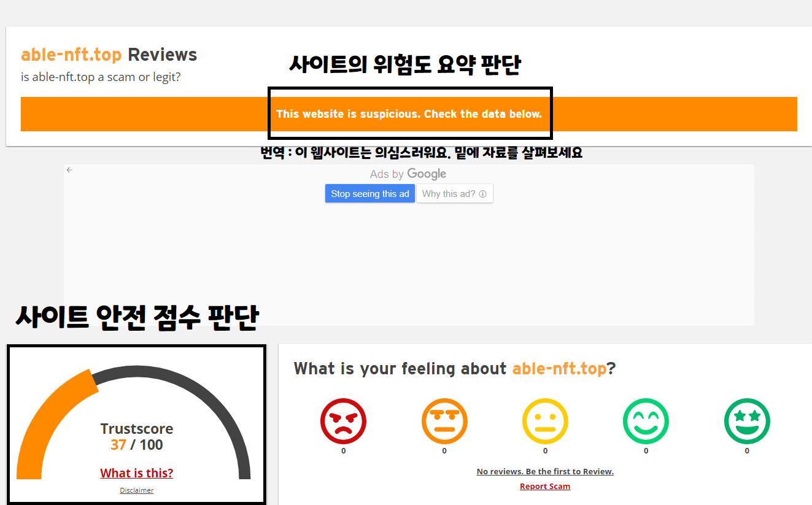Click Why this ad? button

click(454, 194)
